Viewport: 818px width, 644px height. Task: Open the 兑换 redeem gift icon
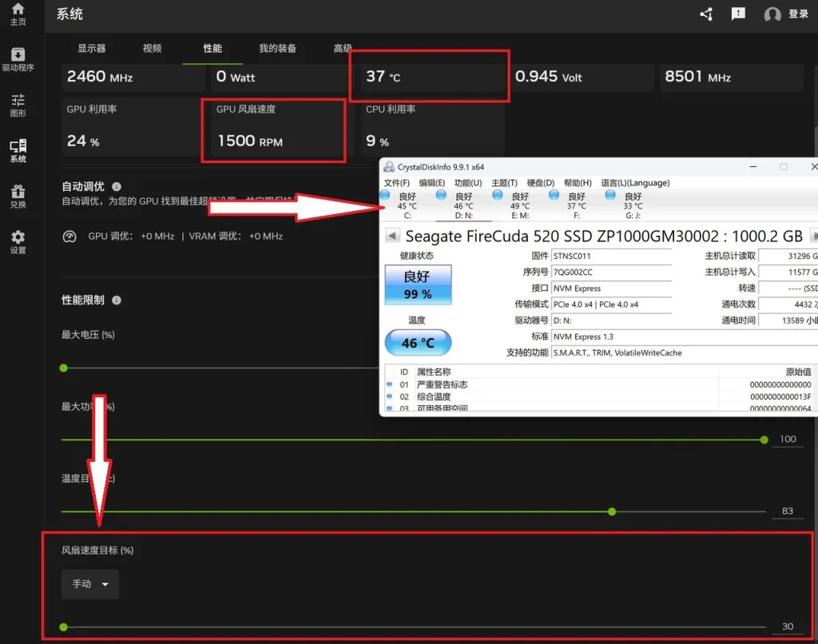point(18,197)
